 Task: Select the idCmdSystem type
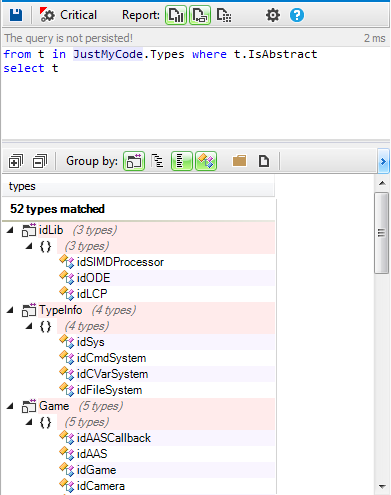111,358
